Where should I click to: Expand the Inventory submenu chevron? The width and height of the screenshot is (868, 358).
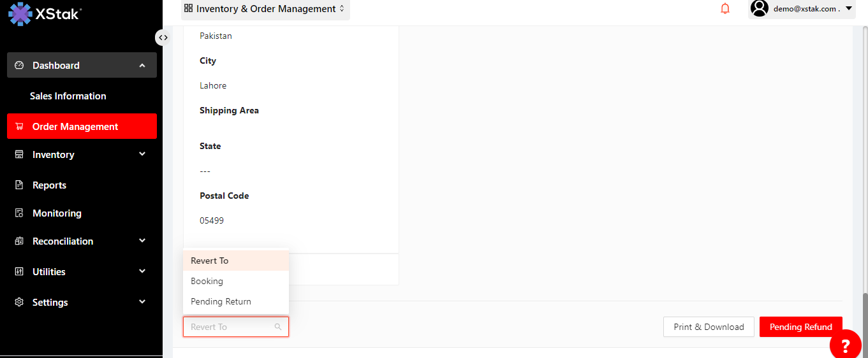click(x=142, y=154)
